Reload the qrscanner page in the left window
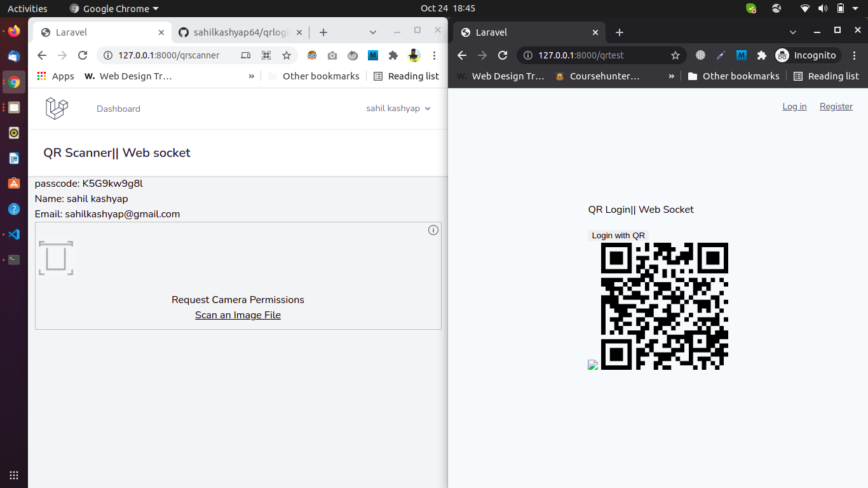The width and height of the screenshot is (868, 488). pyautogui.click(x=83, y=55)
